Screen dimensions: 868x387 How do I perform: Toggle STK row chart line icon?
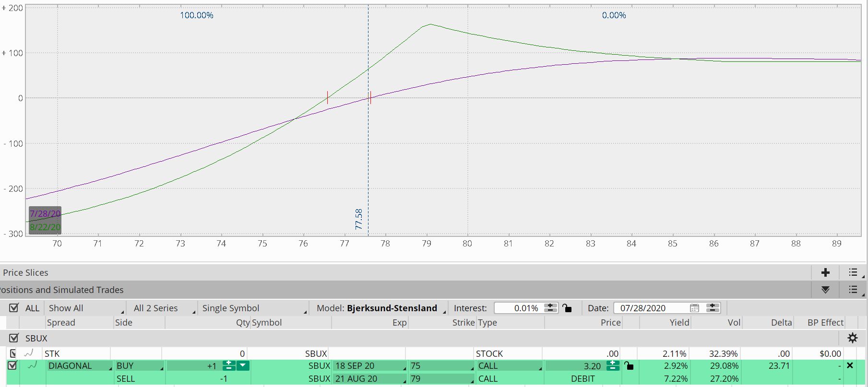29,353
